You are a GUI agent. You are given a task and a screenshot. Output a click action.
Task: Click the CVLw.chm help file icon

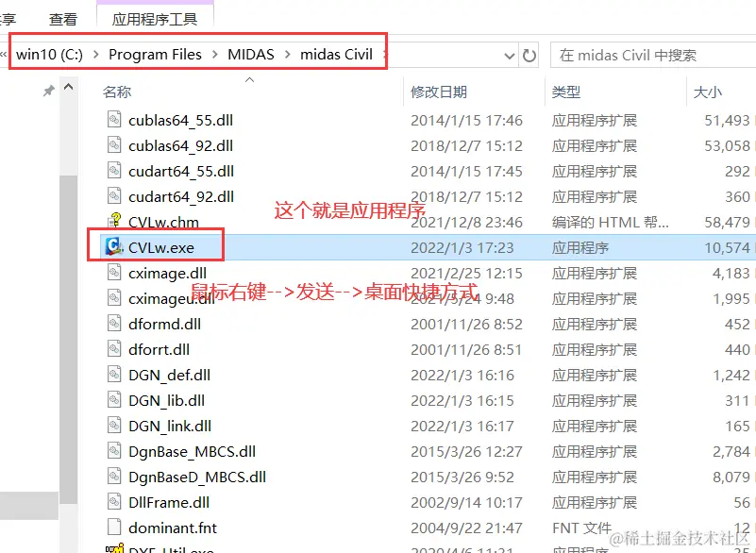point(114,221)
